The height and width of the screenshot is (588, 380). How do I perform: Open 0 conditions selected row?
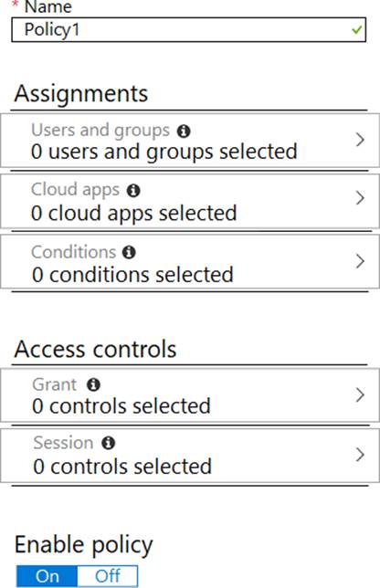190,261
